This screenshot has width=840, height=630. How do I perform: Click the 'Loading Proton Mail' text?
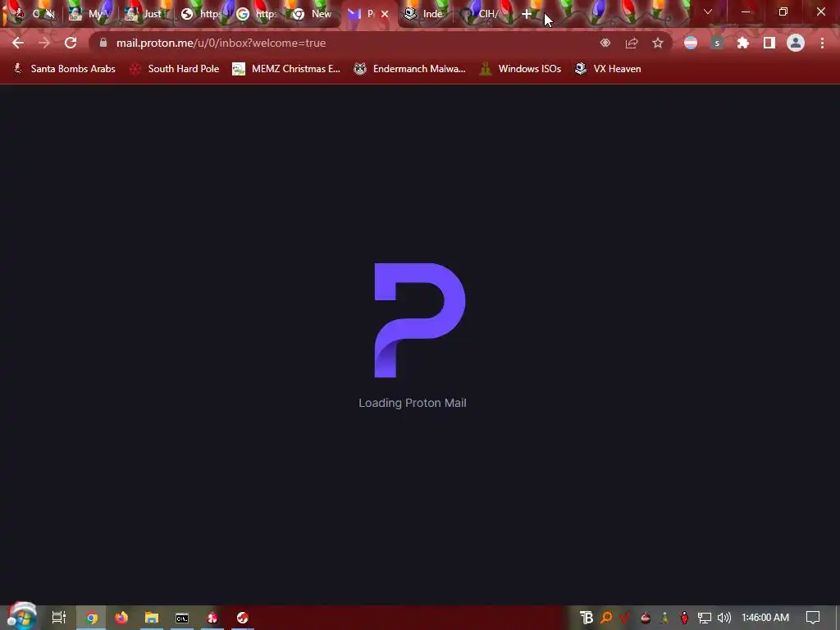(x=413, y=403)
